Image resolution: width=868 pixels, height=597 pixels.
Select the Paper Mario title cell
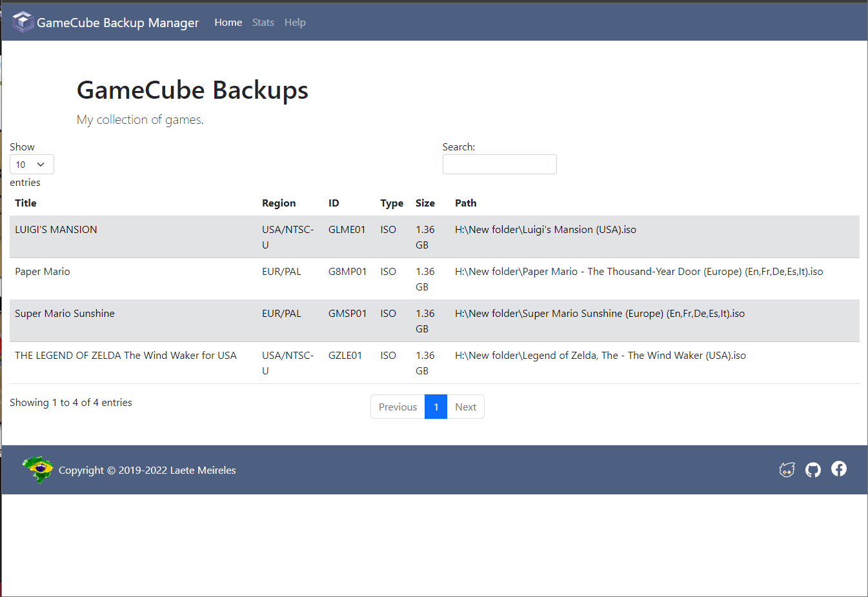(43, 272)
